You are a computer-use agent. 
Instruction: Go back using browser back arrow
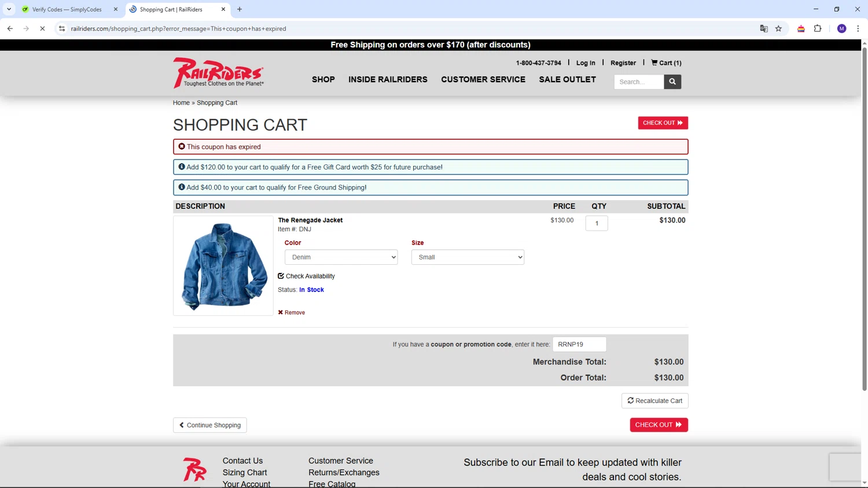pyautogui.click(x=10, y=28)
